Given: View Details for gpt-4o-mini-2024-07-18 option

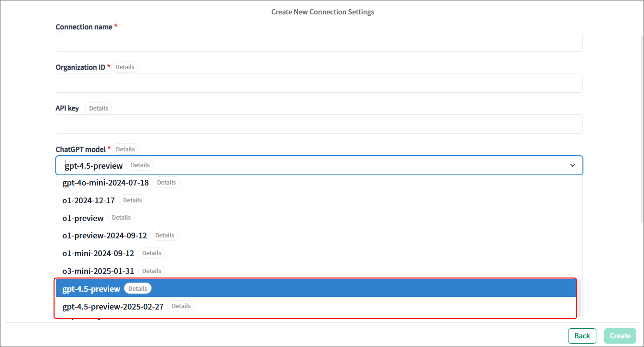Looking at the screenshot, I should click(x=166, y=182).
